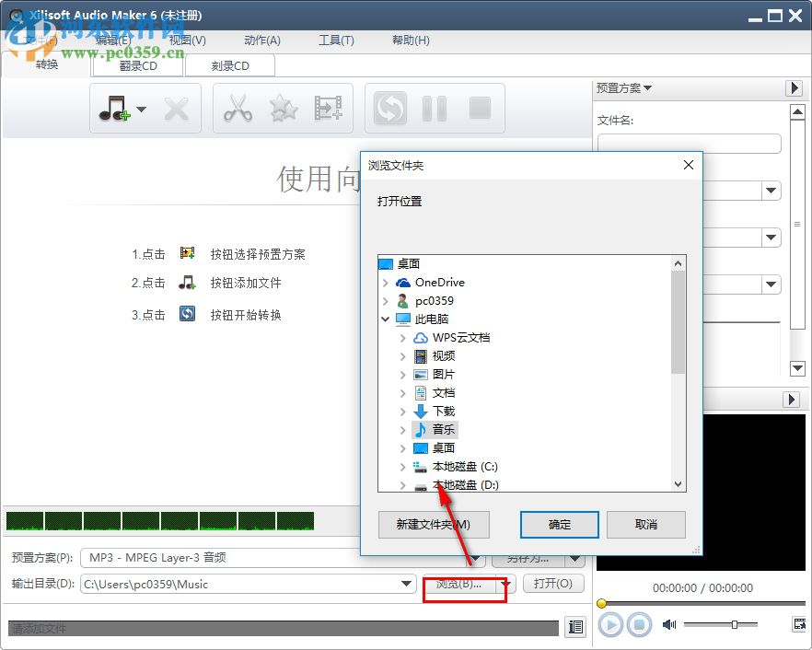Click the scissors Clip tool
This screenshot has width=812, height=650.
click(238, 108)
